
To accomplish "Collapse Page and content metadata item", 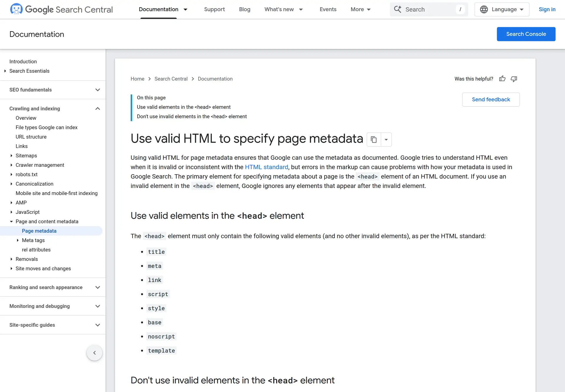I will click(x=11, y=221).
